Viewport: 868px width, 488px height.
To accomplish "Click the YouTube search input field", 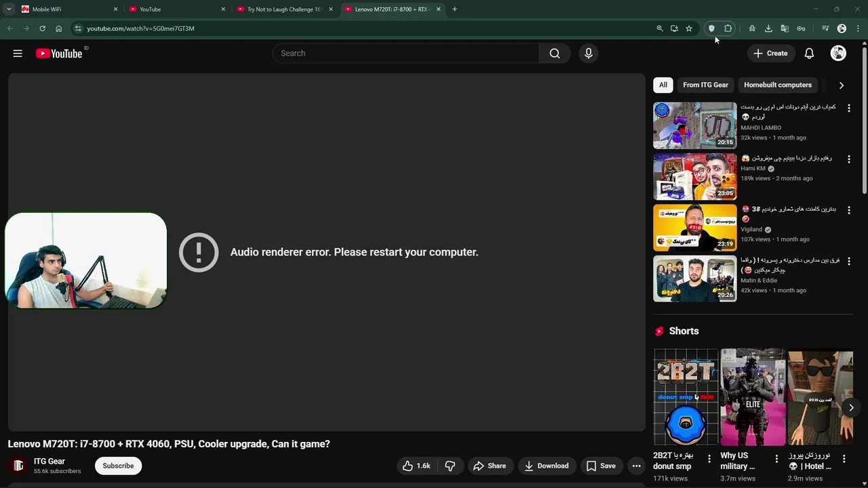I will pos(406,54).
